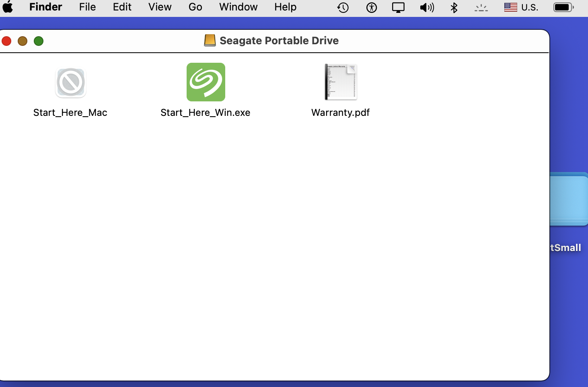Viewport: 588px width, 387px height.
Task: Open the Display mirroring menu bar icon
Action: coord(398,7)
